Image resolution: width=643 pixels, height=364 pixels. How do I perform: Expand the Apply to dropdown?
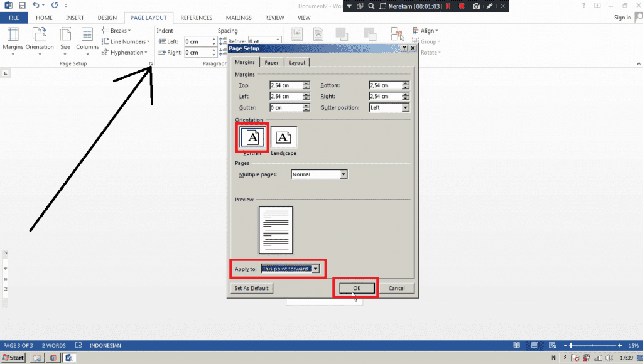pyautogui.click(x=316, y=269)
